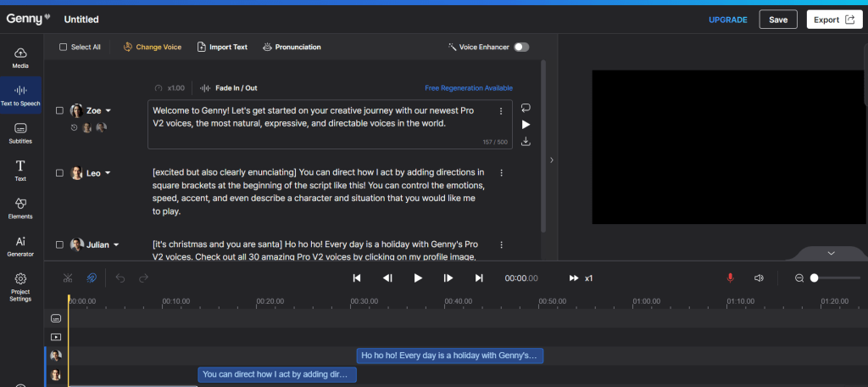Click the 00:30.00 mark on timeline ruler

(x=364, y=301)
